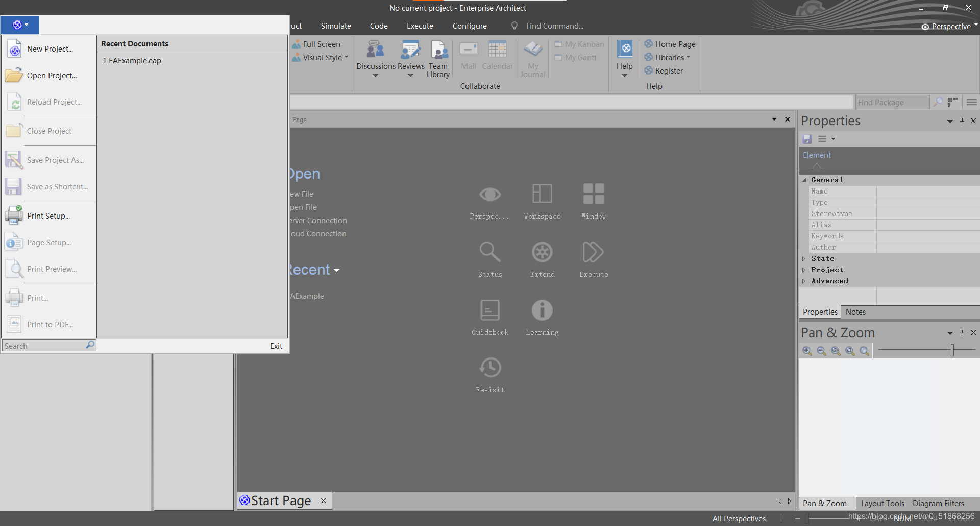The image size is (980, 526).
Task: Open the Open Project folder icon
Action: 14,76
